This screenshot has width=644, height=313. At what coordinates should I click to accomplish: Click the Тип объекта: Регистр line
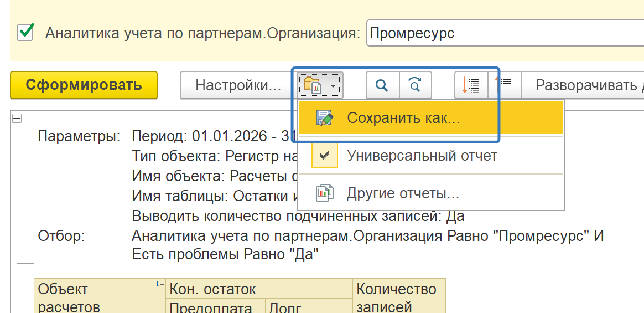(x=214, y=156)
